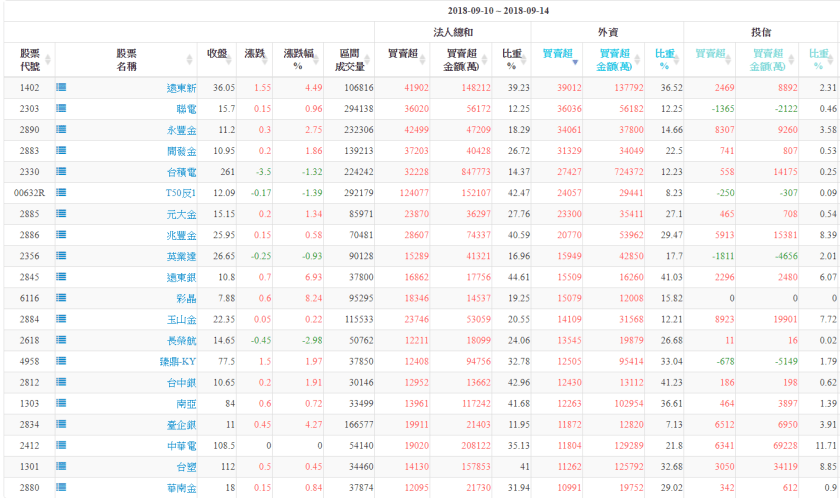Click the list icon next to 玉山金
Viewport: 840px width, 498px height.
tap(62, 319)
